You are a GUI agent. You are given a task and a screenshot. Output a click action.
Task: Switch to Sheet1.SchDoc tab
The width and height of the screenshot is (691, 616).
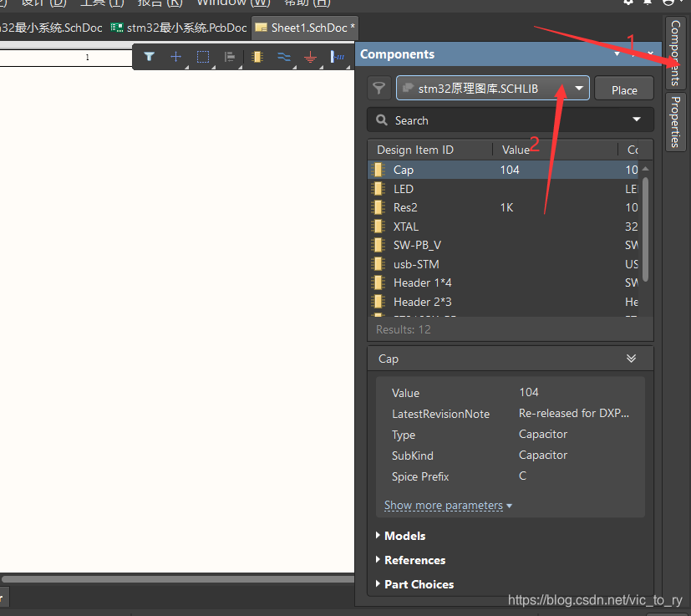point(305,28)
